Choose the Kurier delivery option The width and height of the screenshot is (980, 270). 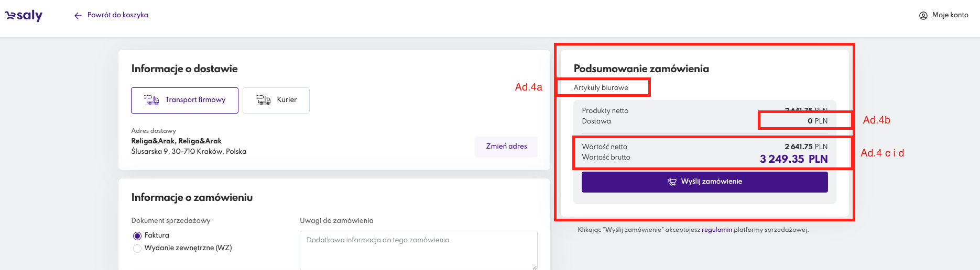(x=276, y=100)
